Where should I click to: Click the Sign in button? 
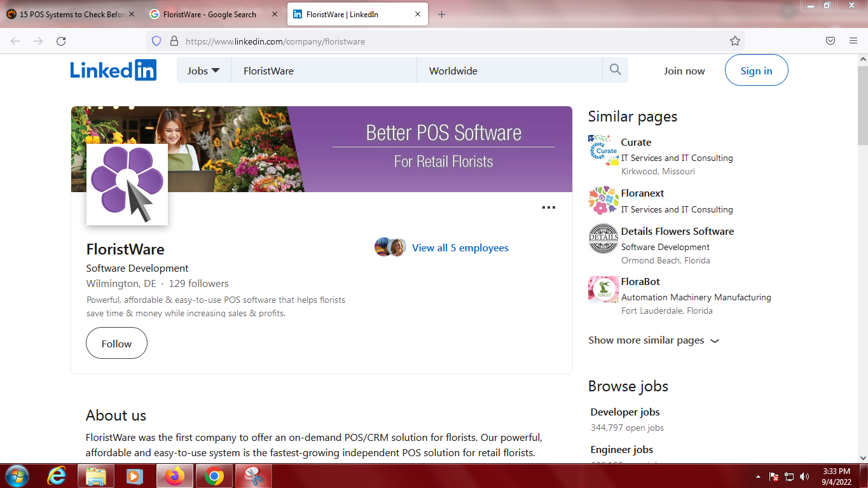757,71
